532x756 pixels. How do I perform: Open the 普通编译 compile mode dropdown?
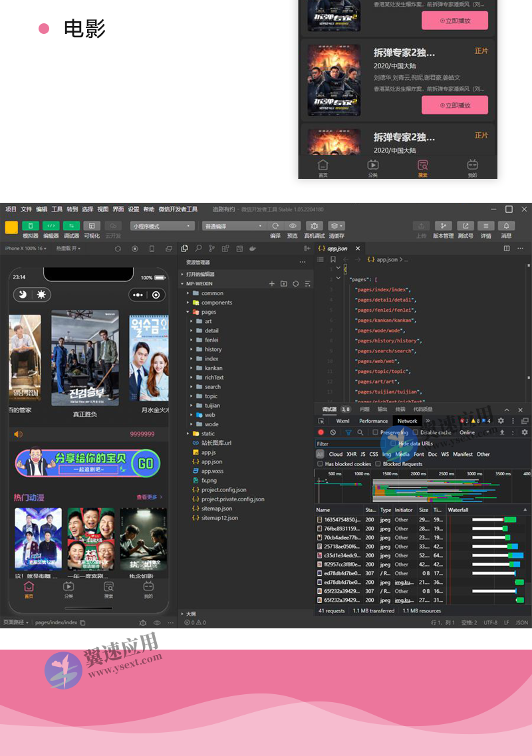coord(233,226)
